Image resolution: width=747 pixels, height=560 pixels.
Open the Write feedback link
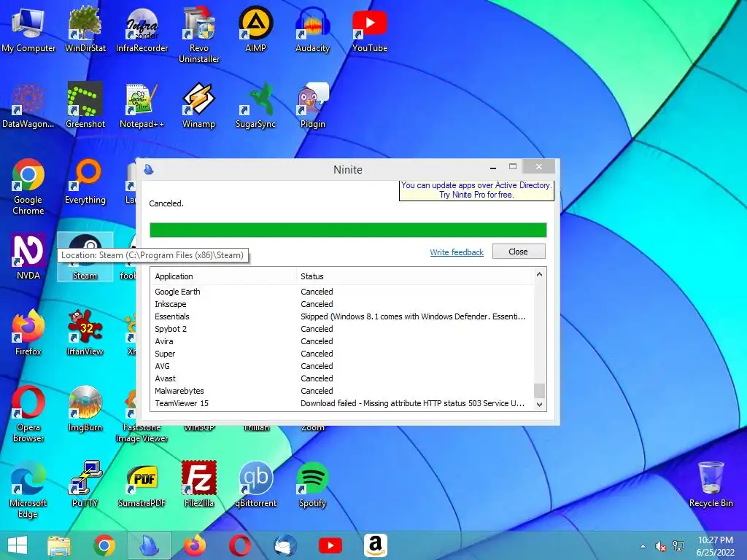point(457,252)
